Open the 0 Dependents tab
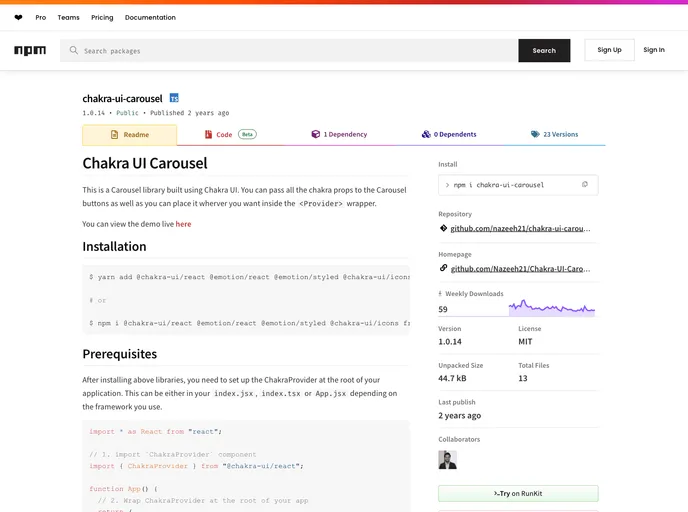688x512 pixels. 449,134
